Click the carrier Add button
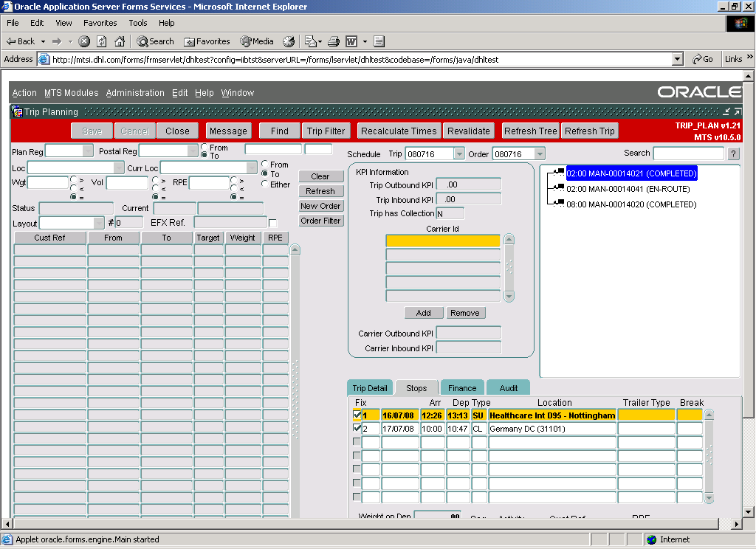756x549 pixels. coord(423,313)
